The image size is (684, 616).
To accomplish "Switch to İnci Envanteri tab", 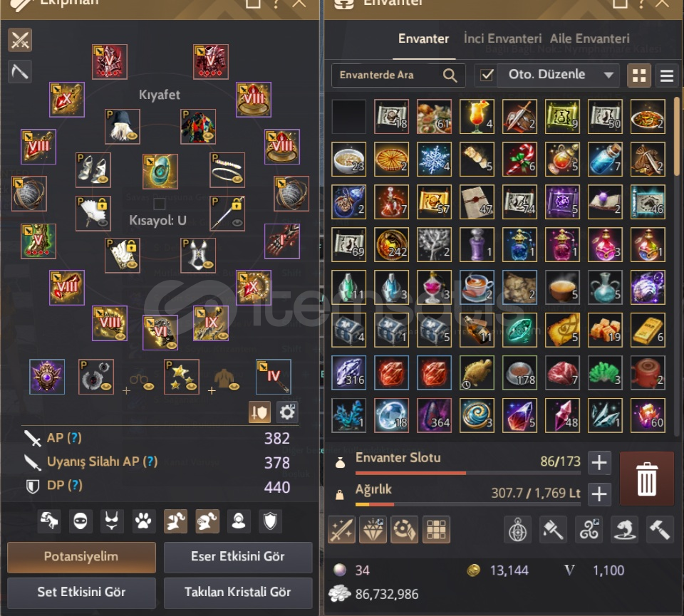I will click(x=502, y=38).
